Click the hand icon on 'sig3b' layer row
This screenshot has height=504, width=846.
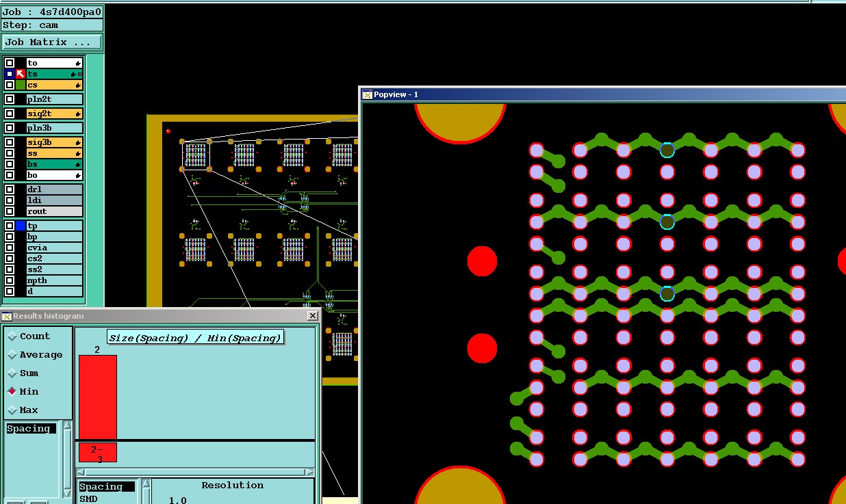coord(78,142)
